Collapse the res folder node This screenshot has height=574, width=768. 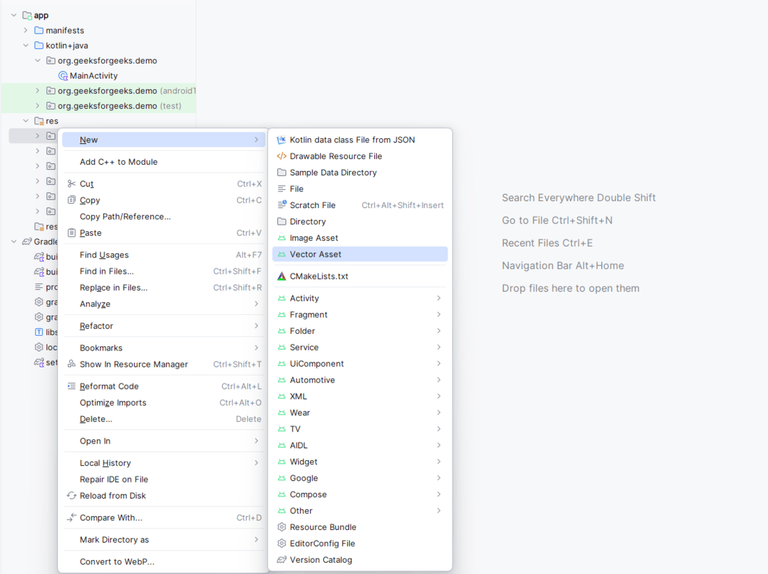pos(25,120)
